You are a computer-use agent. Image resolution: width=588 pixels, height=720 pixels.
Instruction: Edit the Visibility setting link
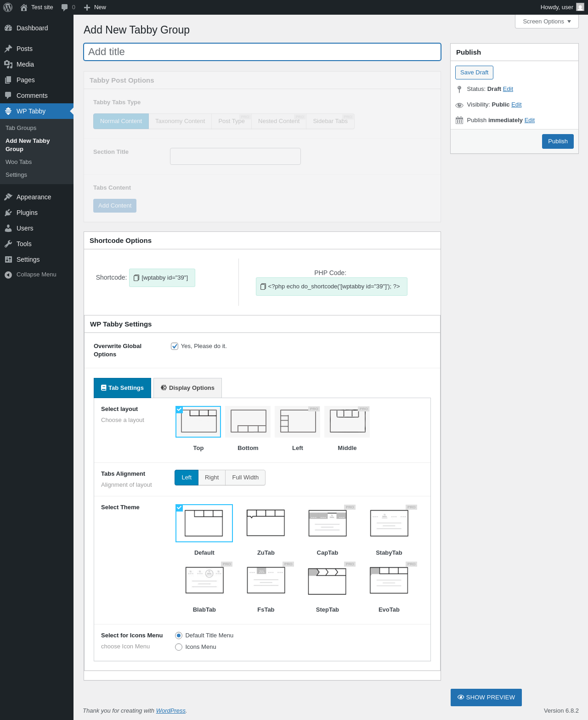point(516,105)
